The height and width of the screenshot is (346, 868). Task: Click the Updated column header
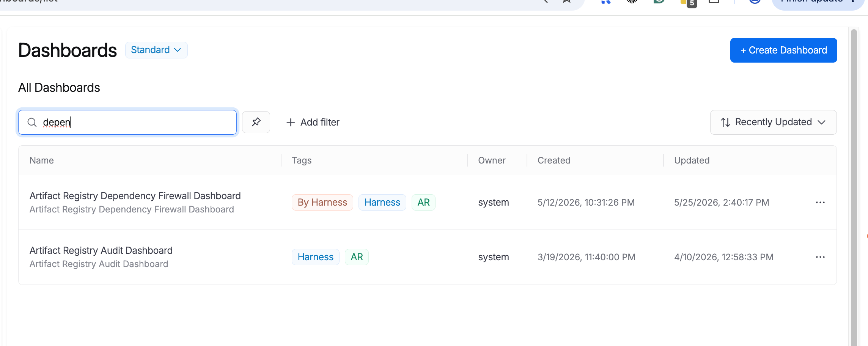coord(692,160)
